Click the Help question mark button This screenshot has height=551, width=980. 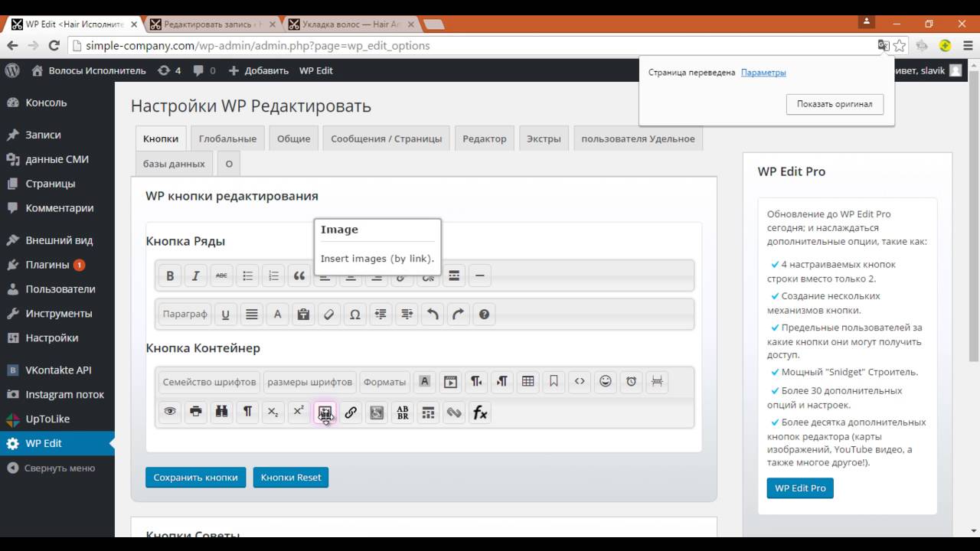tap(484, 315)
